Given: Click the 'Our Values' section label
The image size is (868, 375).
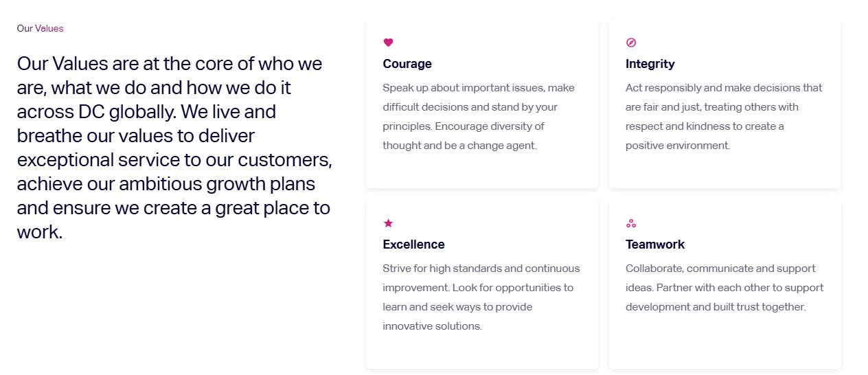Looking at the screenshot, I should click(x=40, y=28).
